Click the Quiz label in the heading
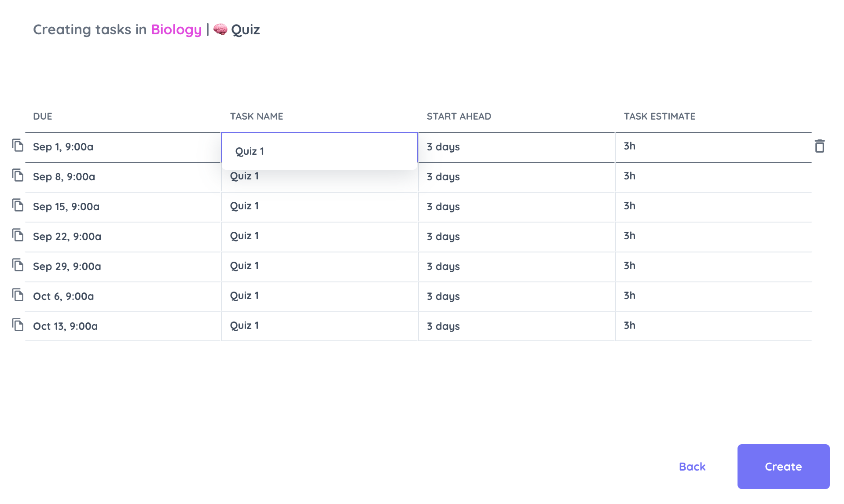The height and width of the screenshot is (504, 844). (x=245, y=29)
